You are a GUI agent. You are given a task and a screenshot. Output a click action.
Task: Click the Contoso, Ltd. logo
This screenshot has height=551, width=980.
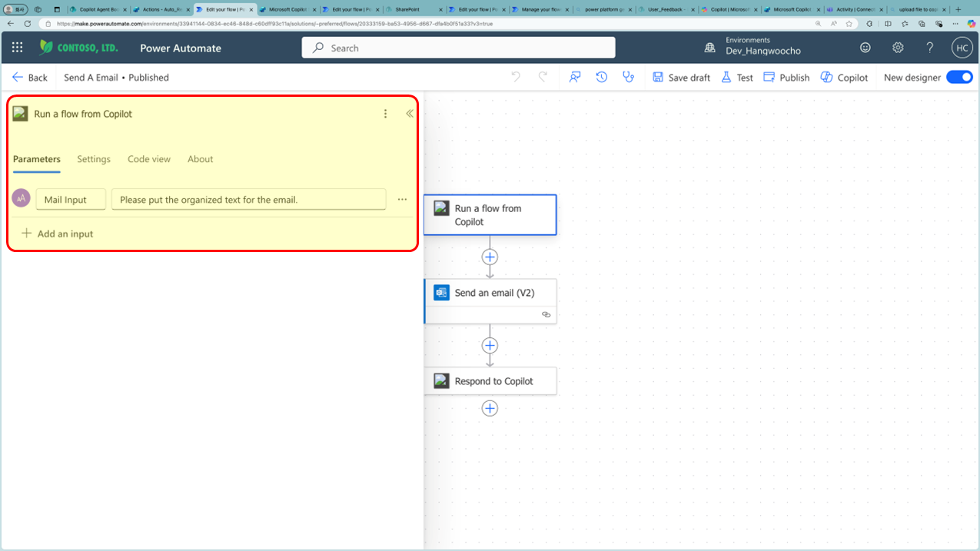(x=79, y=48)
